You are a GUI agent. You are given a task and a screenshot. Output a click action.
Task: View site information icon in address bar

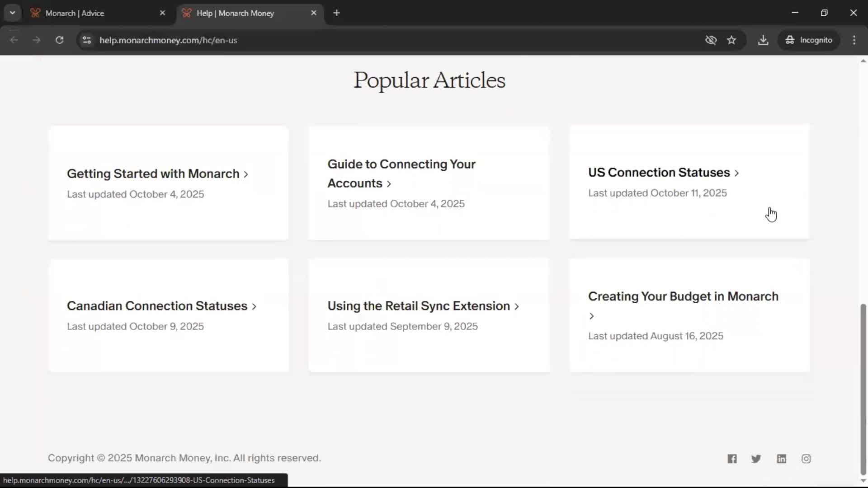(87, 40)
